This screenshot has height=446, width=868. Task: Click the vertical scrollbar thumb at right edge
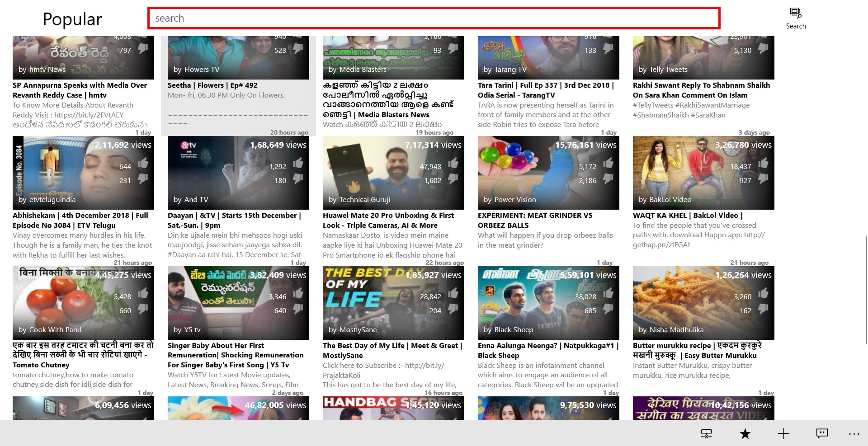[866, 289]
